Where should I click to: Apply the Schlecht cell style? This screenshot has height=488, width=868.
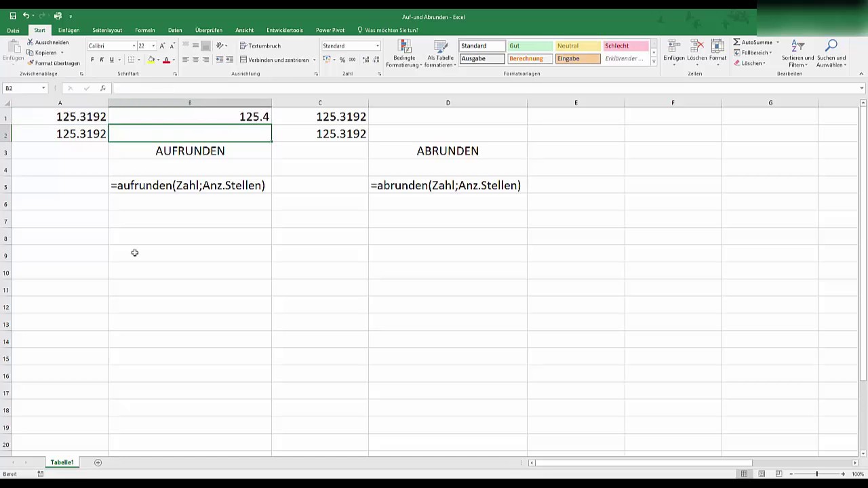pyautogui.click(x=626, y=45)
